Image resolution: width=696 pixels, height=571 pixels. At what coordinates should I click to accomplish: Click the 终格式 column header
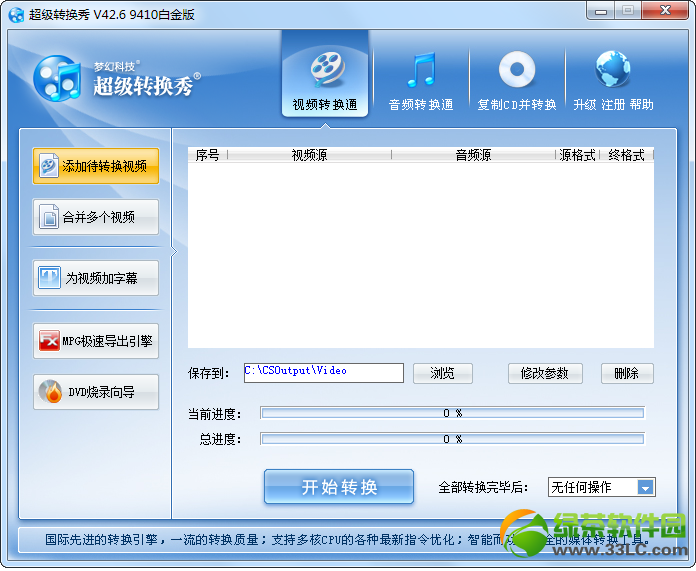point(626,155)
